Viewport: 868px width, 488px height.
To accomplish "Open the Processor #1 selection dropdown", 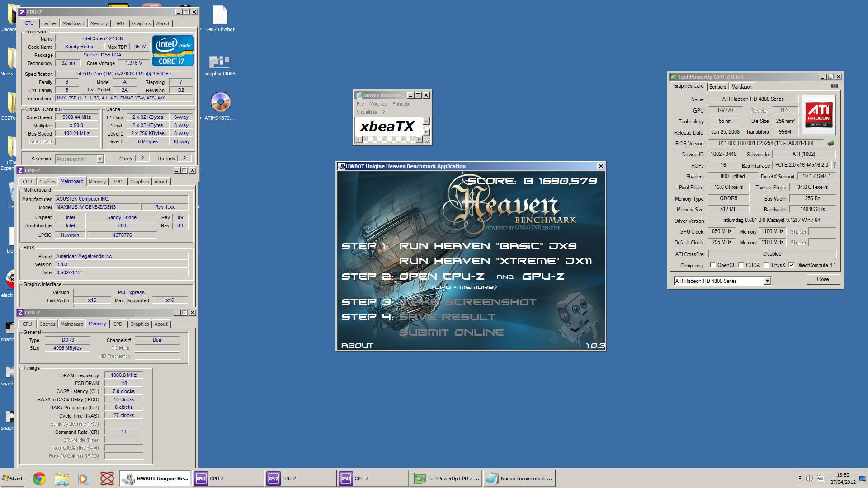I will click(100, 159).
